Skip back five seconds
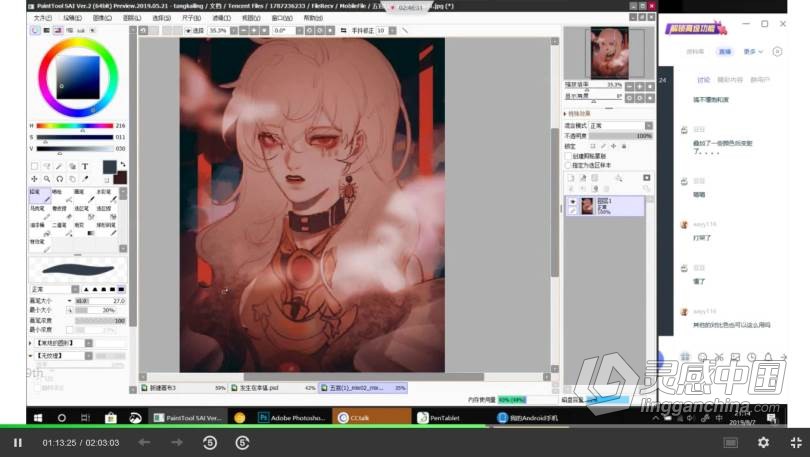Screen dimensions: 810x457 coord(210,443)
